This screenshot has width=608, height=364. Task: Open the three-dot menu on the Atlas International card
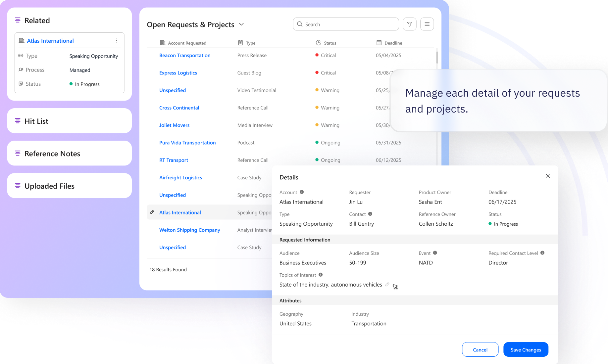(x=116, y=40)
